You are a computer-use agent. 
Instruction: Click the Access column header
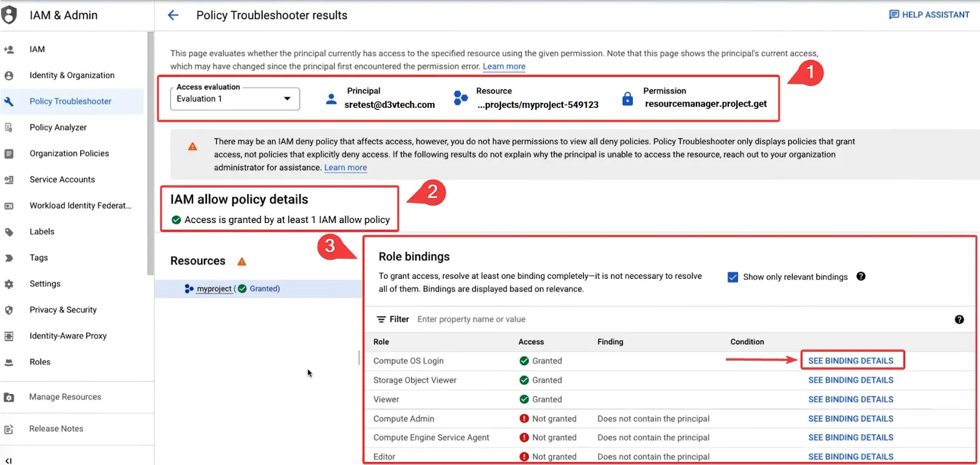click(531, 342)
